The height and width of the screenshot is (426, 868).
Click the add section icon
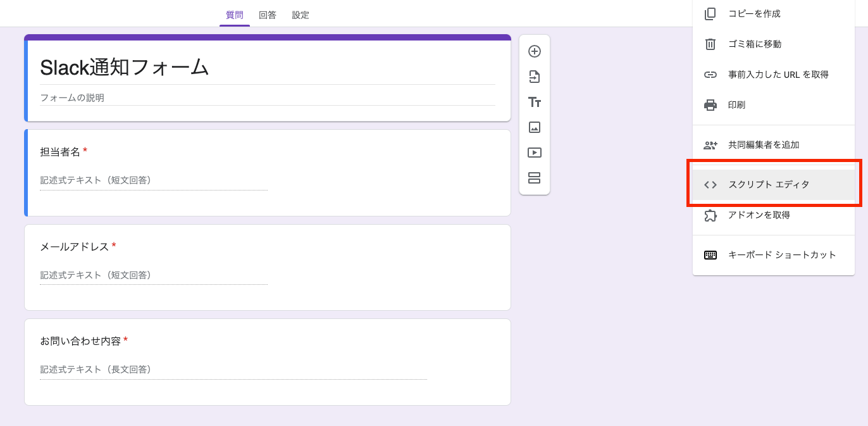(x=535, y=178)
